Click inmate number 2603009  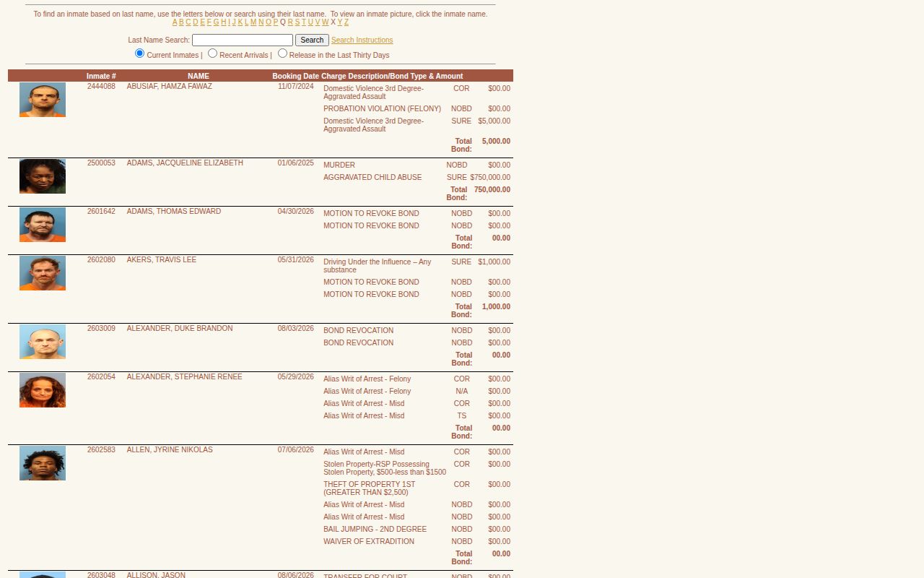(x=101, y=329)
